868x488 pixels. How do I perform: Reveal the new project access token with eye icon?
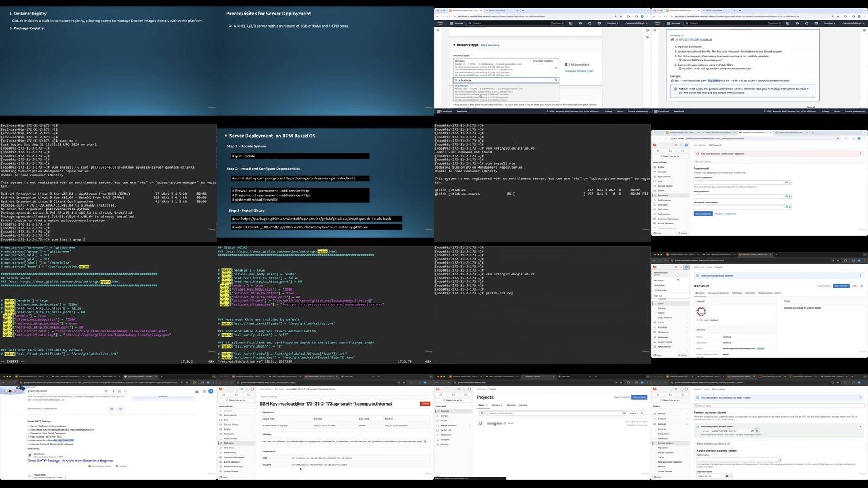coord(752,431)
